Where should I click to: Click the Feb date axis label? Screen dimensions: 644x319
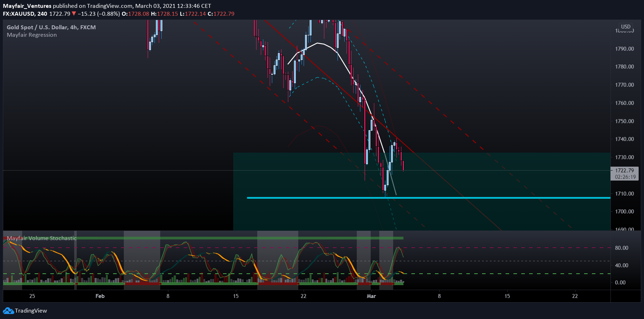tap(100, 296)
